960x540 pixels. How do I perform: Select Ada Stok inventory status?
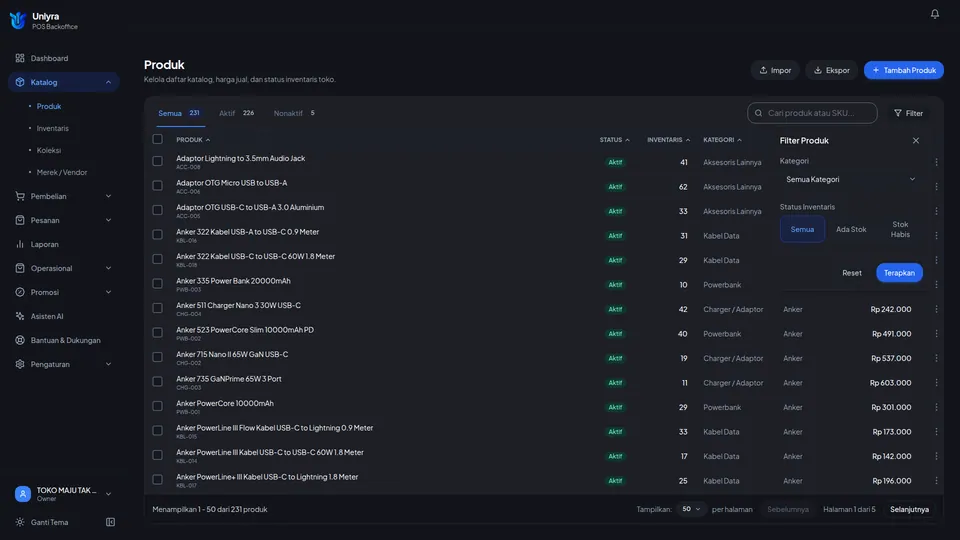(851, 230)
